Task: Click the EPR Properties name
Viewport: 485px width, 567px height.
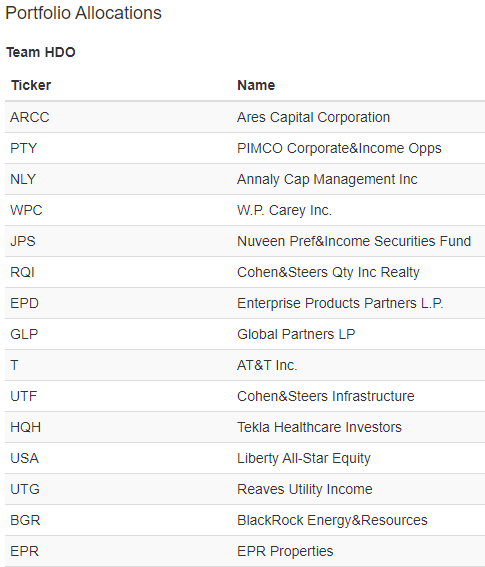Action: click(x=285, y=551)
